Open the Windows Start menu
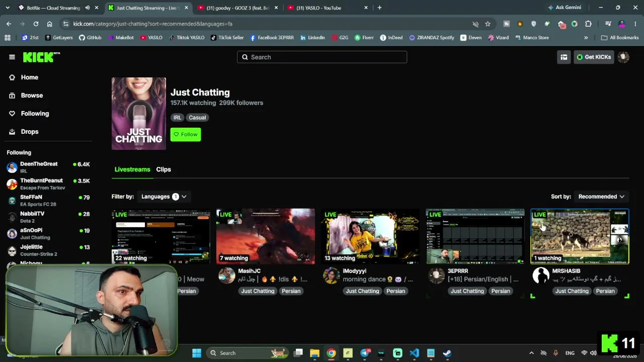 pos(197,353)
